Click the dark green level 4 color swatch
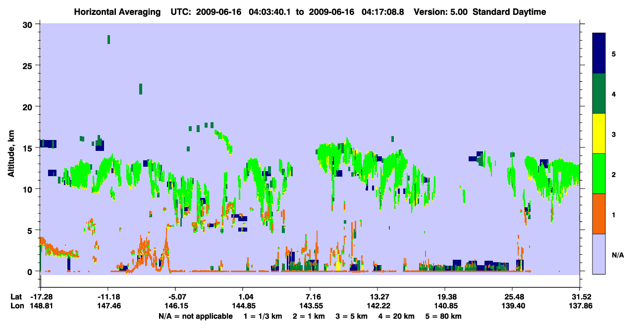Image resolution: width=644 pixels, height=330 pixels. 599,94
